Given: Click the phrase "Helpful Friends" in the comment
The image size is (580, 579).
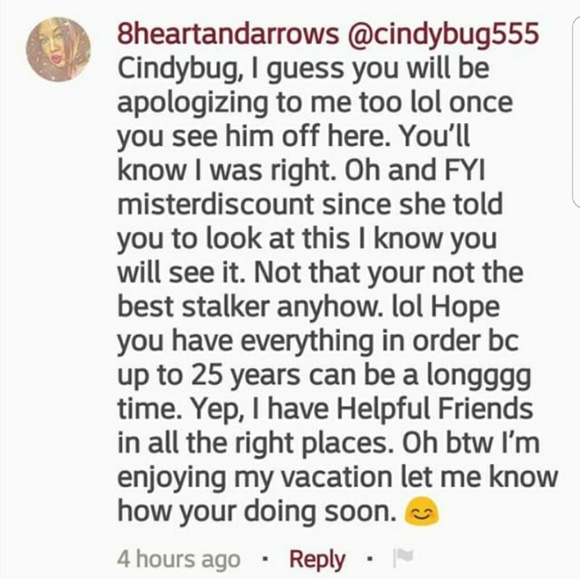Looking at the screenshot, I should tap(434, 408).
